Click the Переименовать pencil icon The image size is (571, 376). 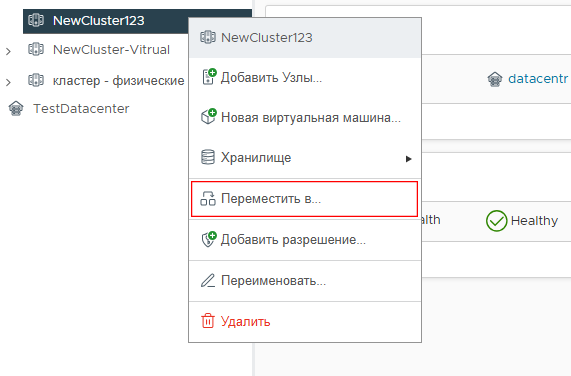point(208,281)
